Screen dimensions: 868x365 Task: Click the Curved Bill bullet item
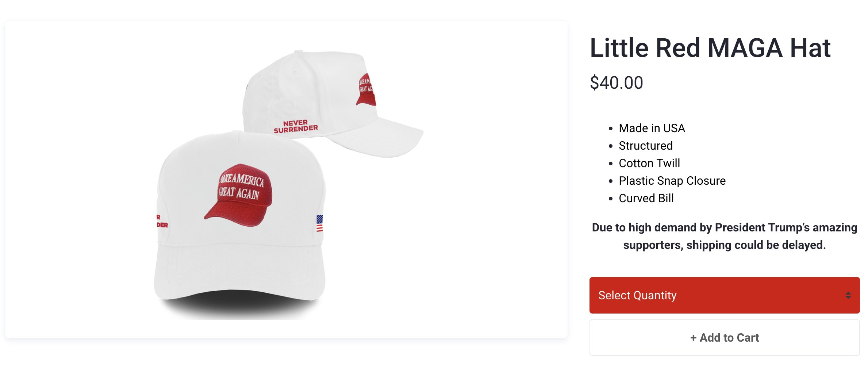(x=646, y=198)
